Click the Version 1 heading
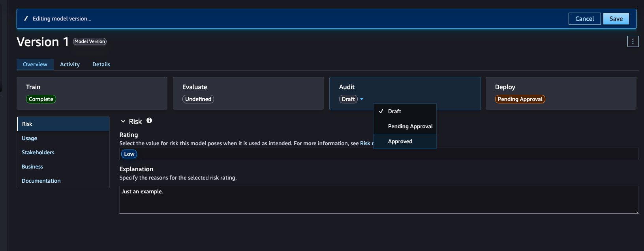 pos(43,42)
